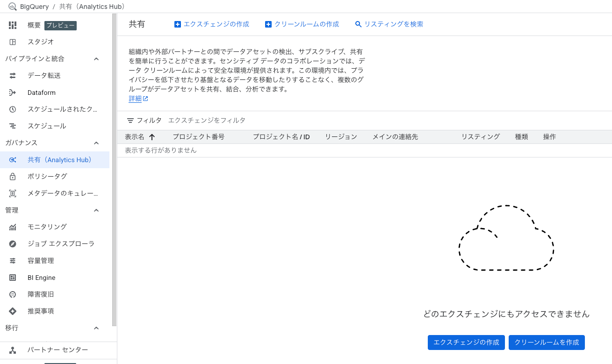This screenshot has height=364, width=612.
Task: Click the 種類 column header
Action: [x=521, y=137]
